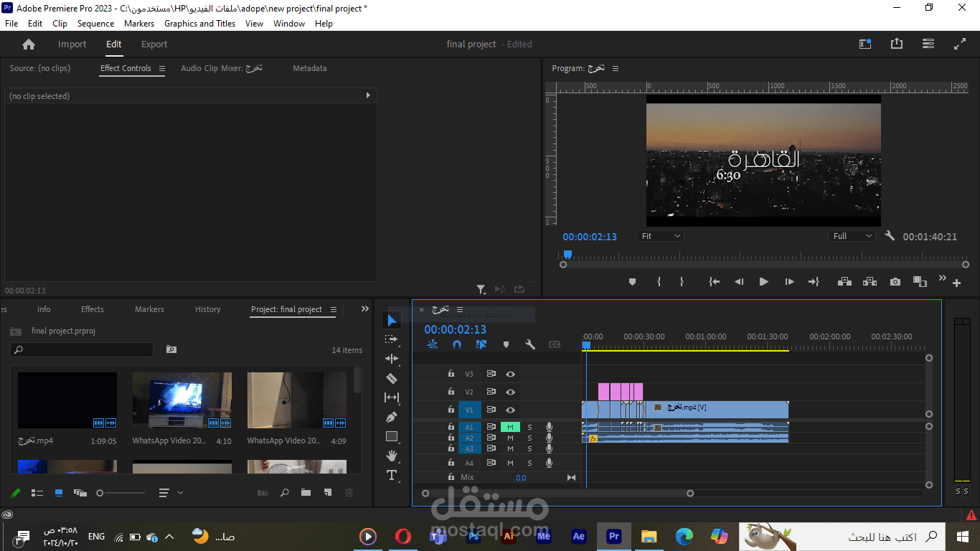The image size is (980, 551).
Task: Click the New Item icon in Project panel
Action: (328, 492)
